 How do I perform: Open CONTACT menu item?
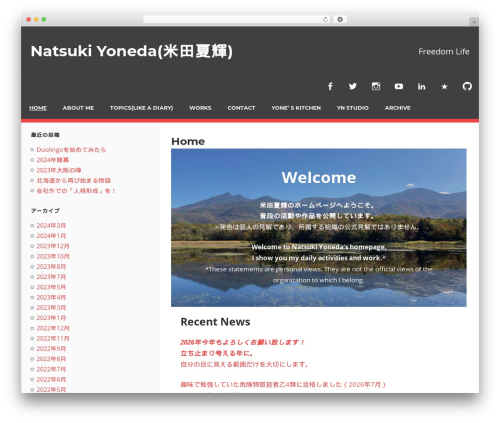(241, 108)
